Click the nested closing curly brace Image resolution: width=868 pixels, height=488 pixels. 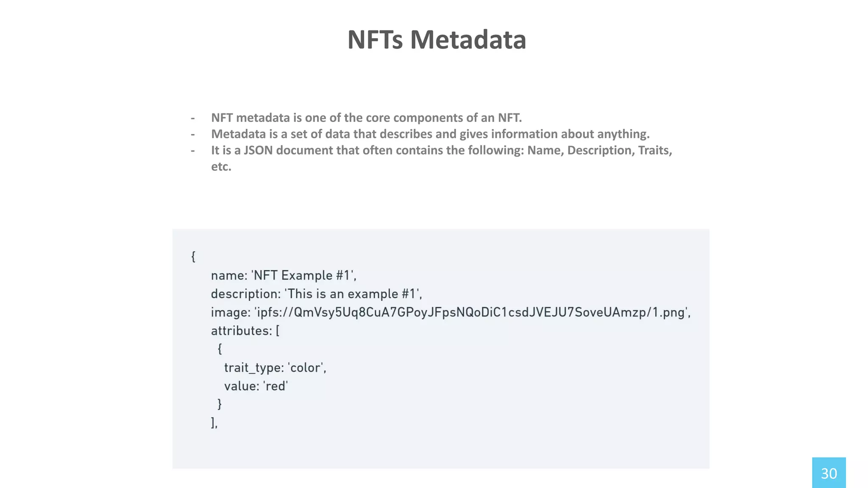coord(220,404)
